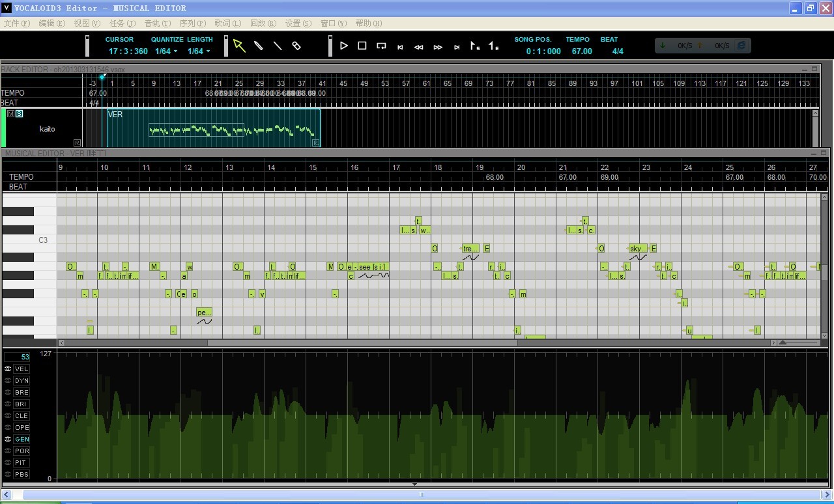Screen dimensions: 834x504
Task: Select the POR control parameter
Action: (x=22, y=451)
